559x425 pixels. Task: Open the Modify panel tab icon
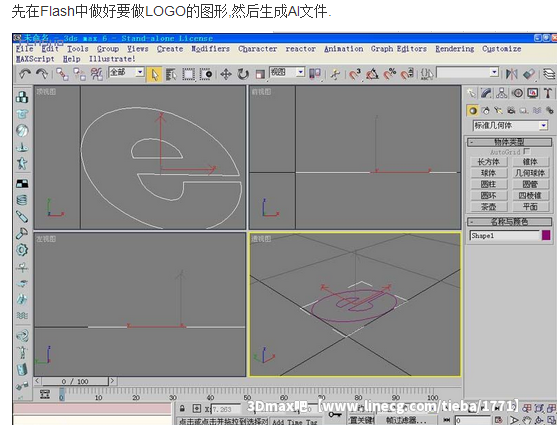[x=486, y=93]
